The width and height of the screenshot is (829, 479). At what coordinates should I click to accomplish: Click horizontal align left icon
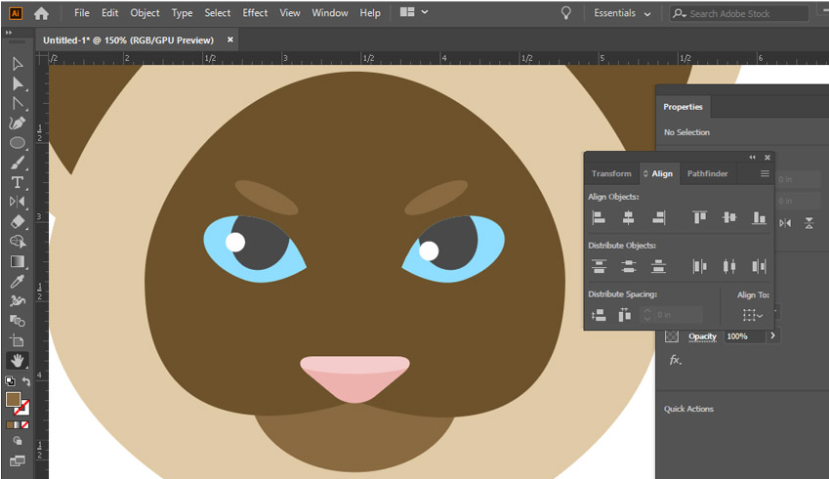click(598, 217)
